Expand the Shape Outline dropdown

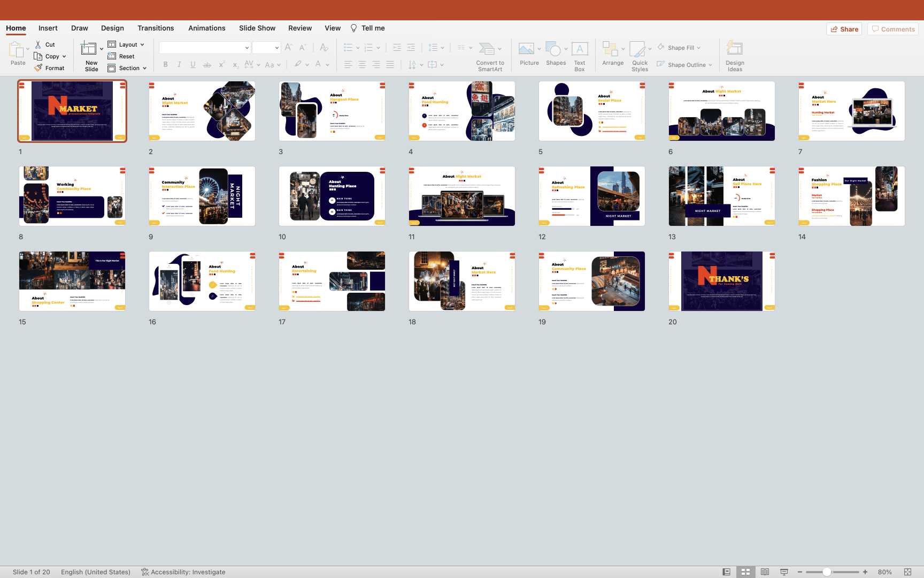coord(710,65)
